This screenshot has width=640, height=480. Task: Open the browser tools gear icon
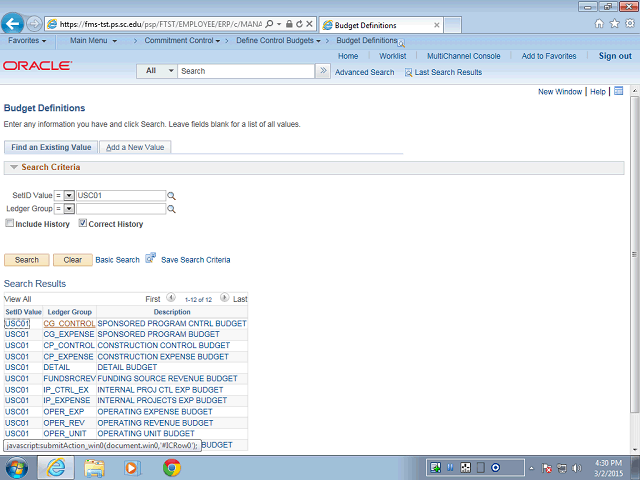point(630,24)
